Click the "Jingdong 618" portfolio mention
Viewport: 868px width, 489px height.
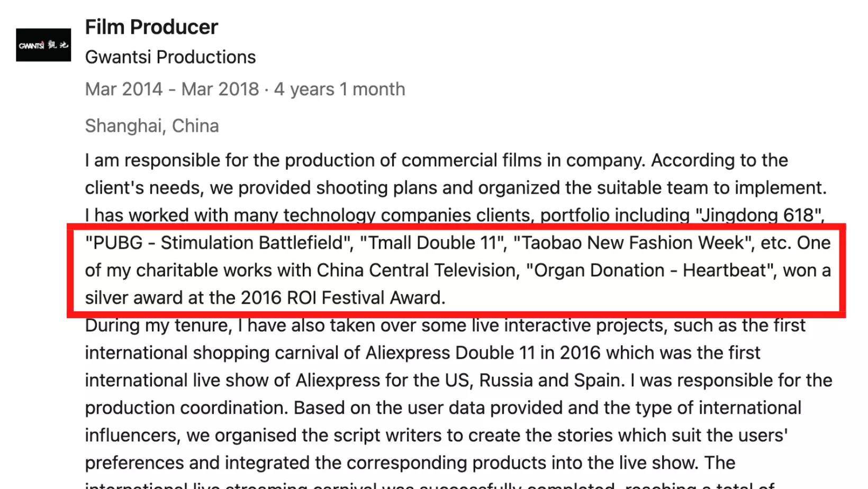(x=760, y=215)
